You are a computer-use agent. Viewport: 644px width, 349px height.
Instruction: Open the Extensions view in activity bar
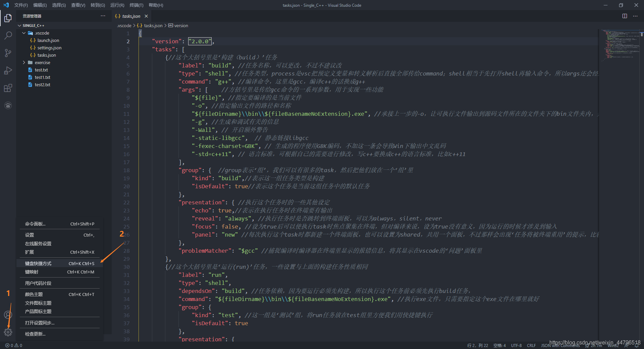pos(8,88)
